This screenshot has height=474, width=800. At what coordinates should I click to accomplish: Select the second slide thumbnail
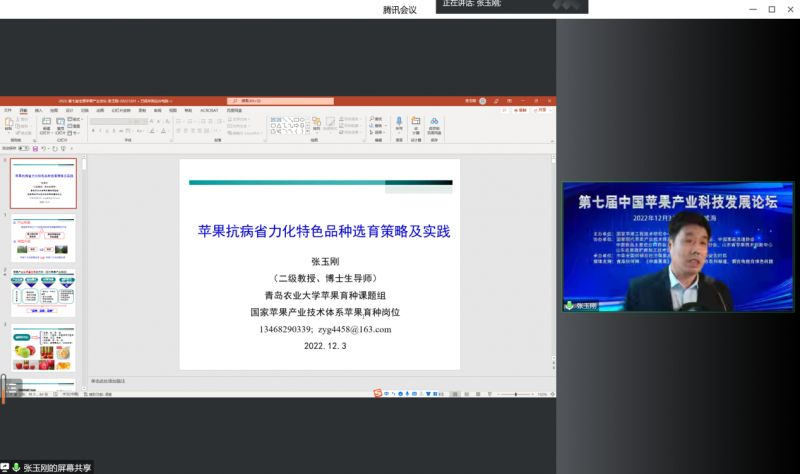[43, 238]
